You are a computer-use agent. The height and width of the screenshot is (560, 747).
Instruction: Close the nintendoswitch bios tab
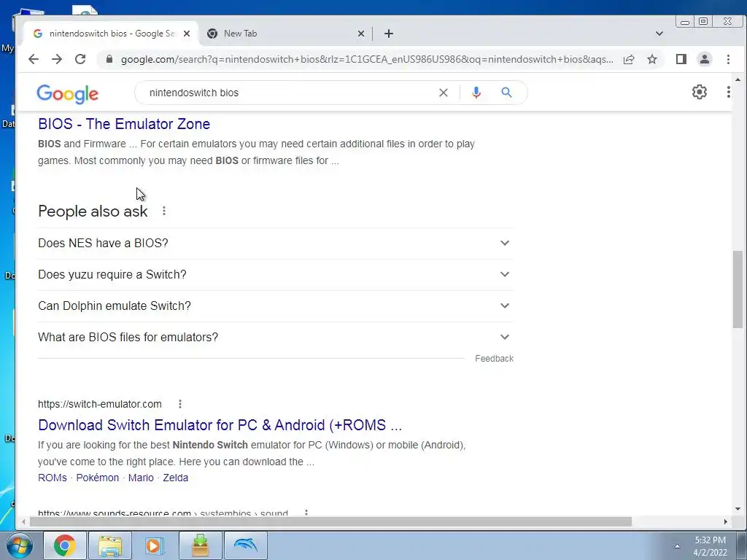[x=187, y=34]
